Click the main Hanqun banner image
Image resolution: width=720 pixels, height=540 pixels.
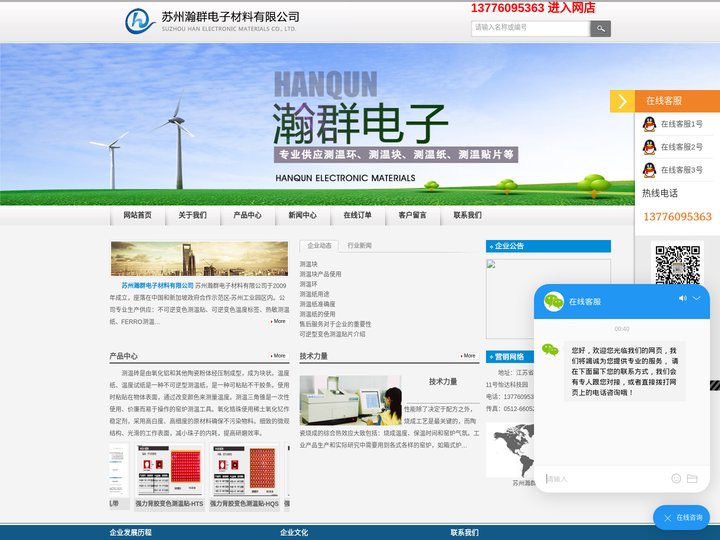pos(317,124)
